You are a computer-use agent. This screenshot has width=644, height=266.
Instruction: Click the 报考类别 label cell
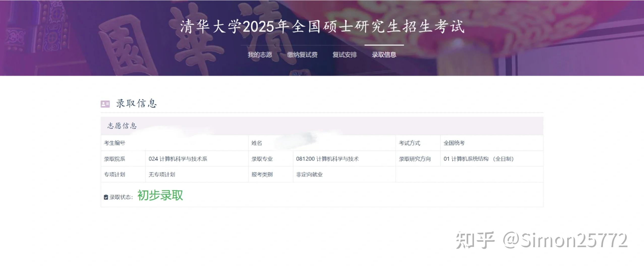[262, 175]
